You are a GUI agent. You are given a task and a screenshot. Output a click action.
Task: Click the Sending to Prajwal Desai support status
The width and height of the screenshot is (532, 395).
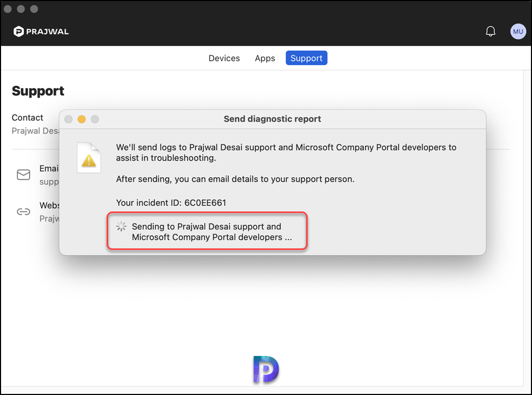point(212,232)
